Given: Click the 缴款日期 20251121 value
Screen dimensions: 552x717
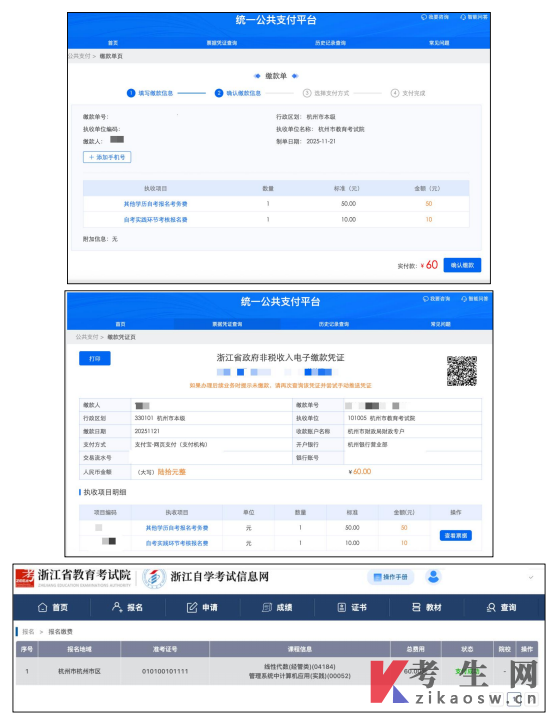Looking at the screenshot, I should click(x=147, y=431).
